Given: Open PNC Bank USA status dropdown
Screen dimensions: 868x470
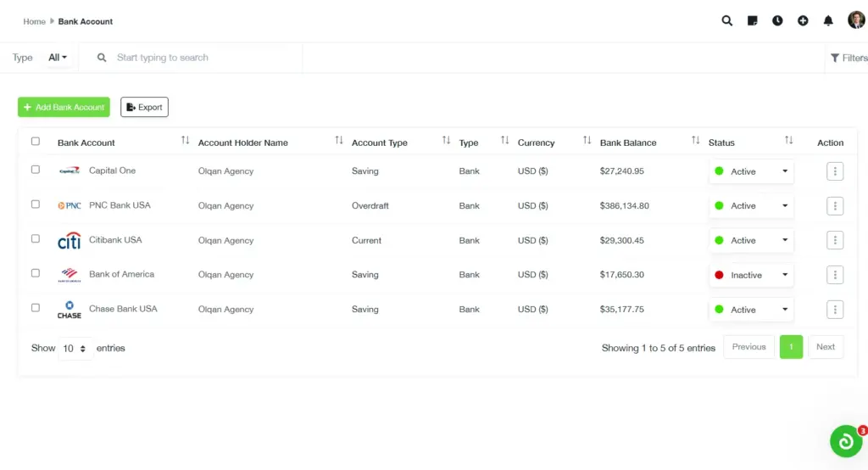Looking at the screenshot, I should click(x=751, y=205).
